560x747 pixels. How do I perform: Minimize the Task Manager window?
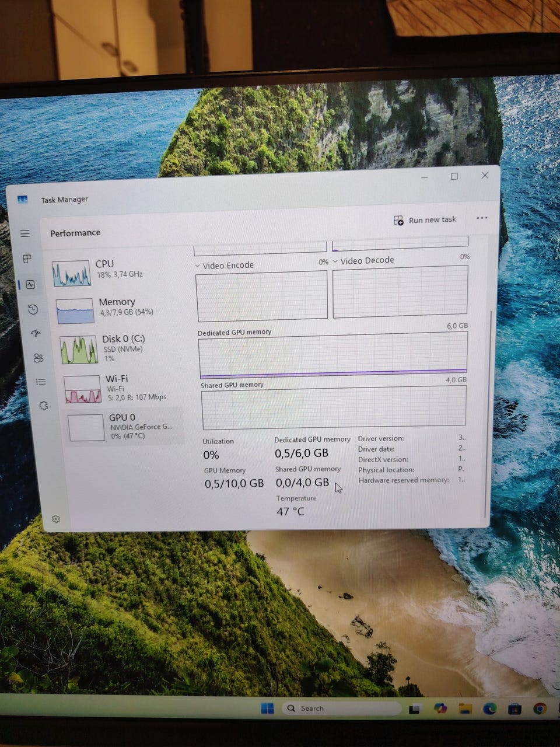click(x=425, y=177)
